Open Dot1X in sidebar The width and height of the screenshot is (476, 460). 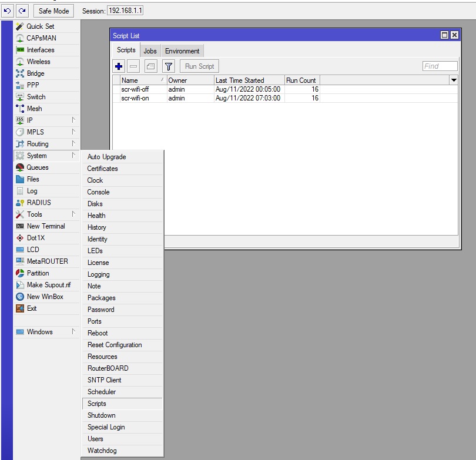pyautogui.click(x=47, y=238)
